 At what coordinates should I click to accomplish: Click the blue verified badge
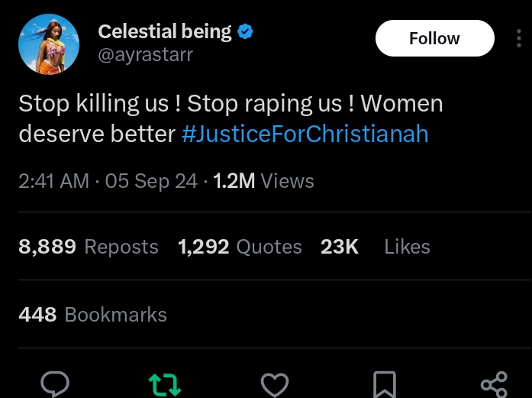click(246, 32)
